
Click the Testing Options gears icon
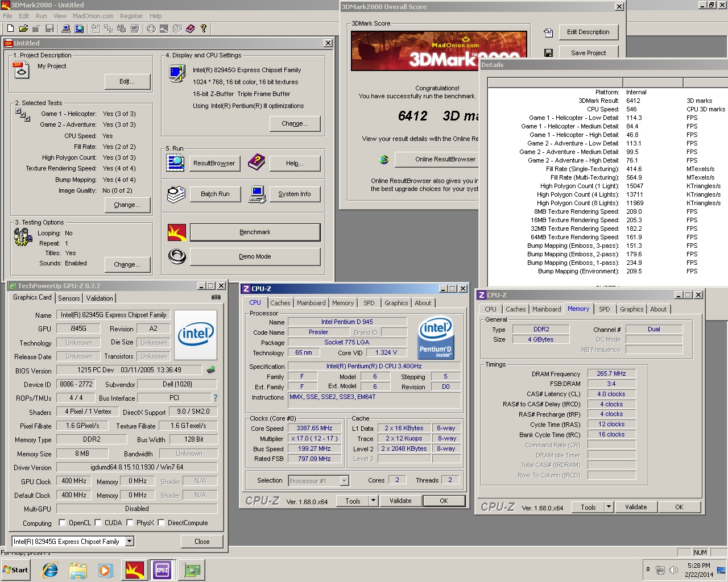[23, 236]
